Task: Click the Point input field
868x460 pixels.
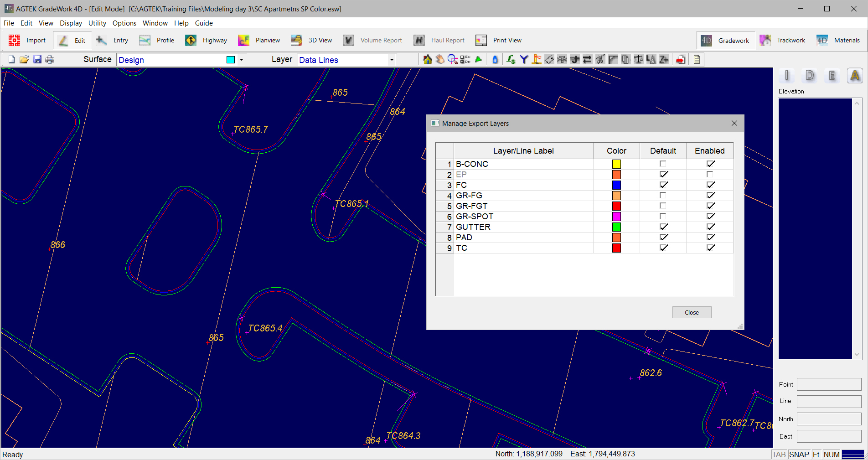Action: 828,384
